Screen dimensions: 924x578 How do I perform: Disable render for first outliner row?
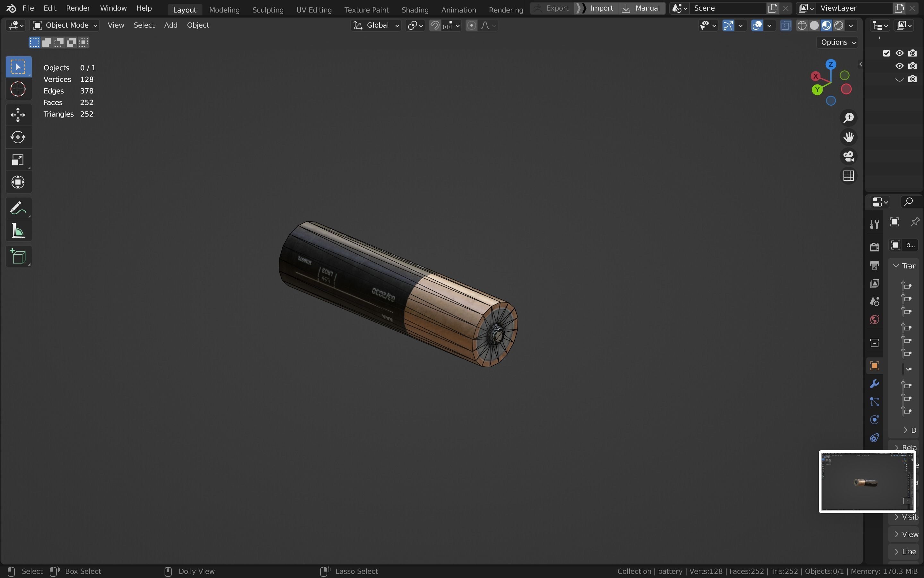click(x=912, y=53)
